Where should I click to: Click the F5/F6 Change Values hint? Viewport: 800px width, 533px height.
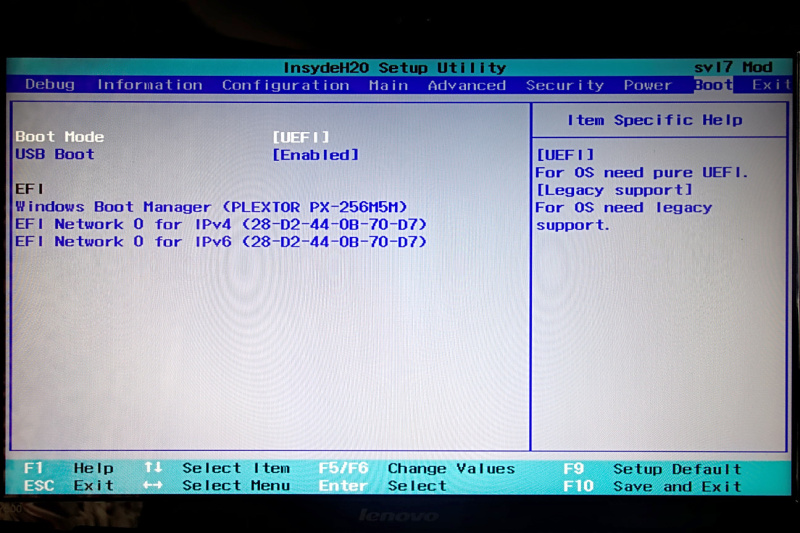point(416,468)
